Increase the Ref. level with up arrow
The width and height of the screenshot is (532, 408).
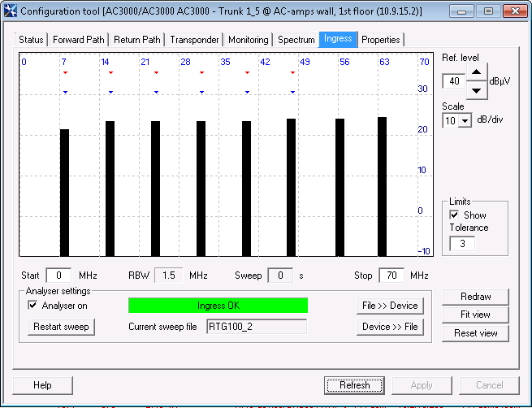[x=477, y=72]
